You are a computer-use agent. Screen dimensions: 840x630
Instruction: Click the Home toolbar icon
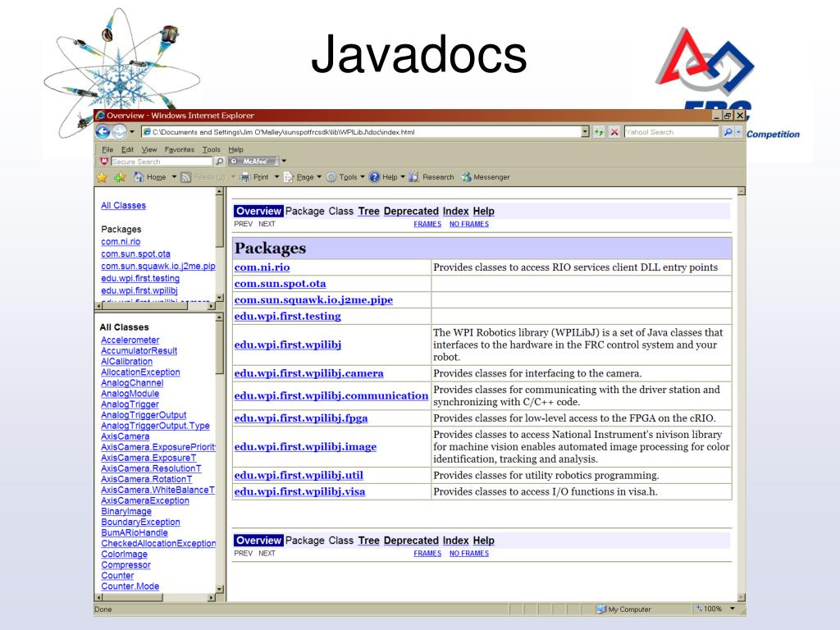coord(139,177)
